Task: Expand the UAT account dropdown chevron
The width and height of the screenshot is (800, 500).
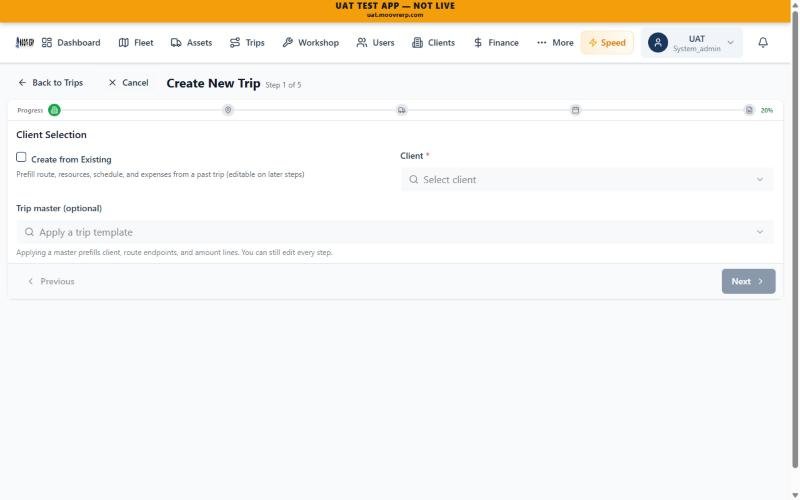Action: (x=730, y=43)
